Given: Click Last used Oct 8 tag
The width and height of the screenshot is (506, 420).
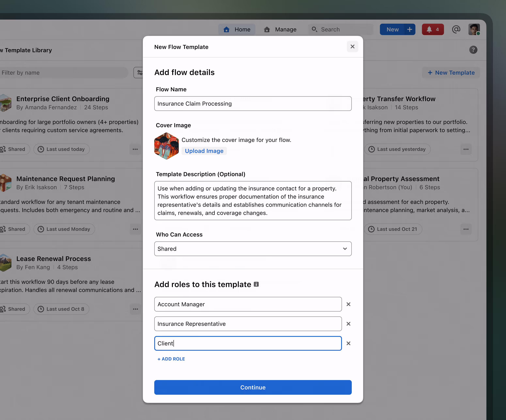Looking at the screenshot, I should point(61,309).
